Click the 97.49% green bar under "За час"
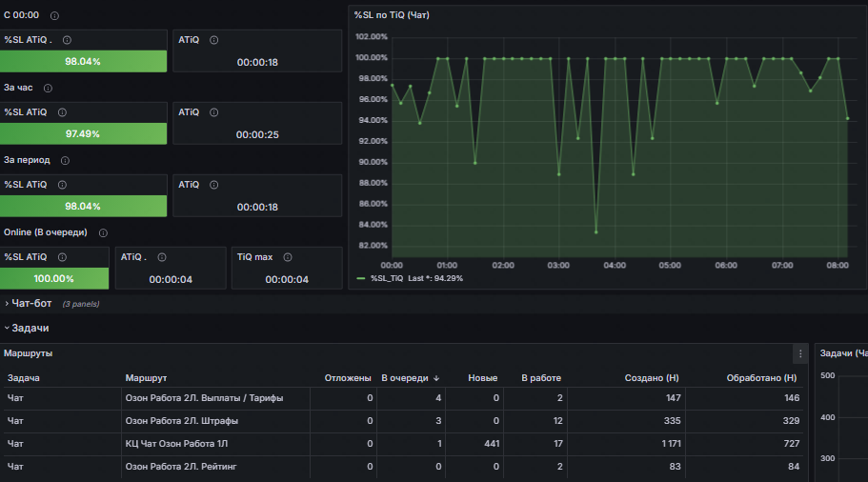Screen dimensions: 868x482 point(83,133)
